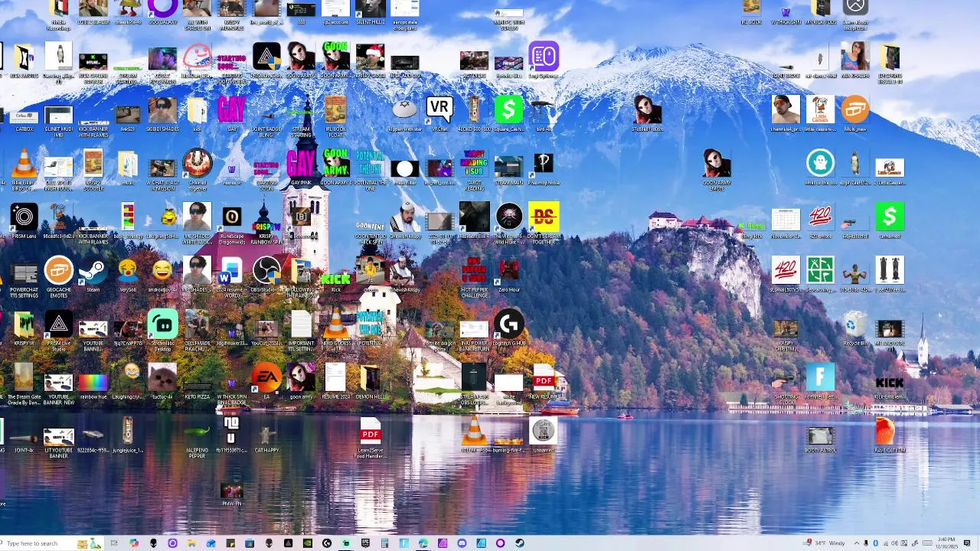Open the Recycle Bin
This screenshot has width=980, height=551.
pyautogui.click(x=854, y=329)
